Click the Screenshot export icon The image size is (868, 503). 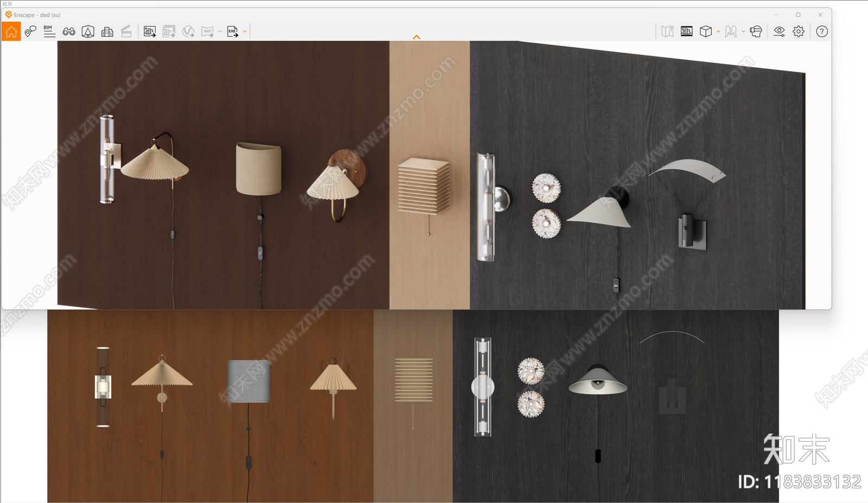point(150,31)
